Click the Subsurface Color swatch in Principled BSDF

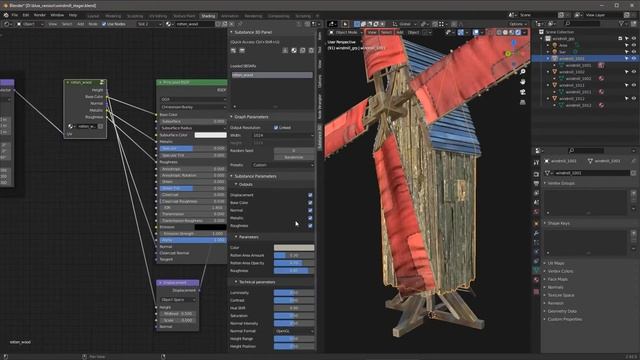click(211, 135)
